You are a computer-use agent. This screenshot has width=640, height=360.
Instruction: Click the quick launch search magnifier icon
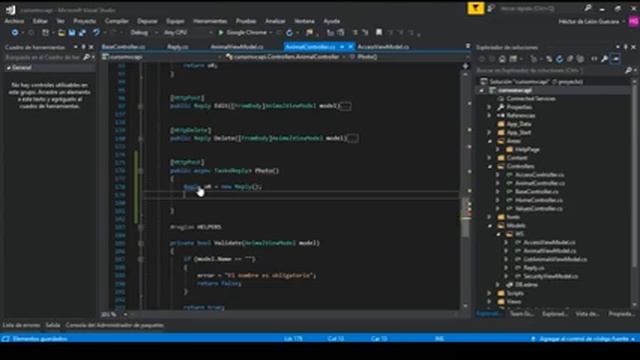pyautogui.click(x=588, y=8)
